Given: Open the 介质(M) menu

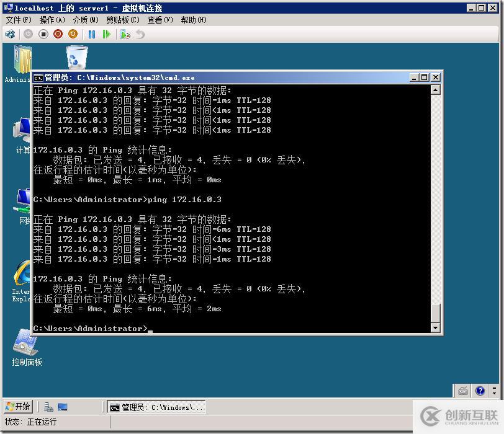Looking at the screenshot, I should (86, 20).
